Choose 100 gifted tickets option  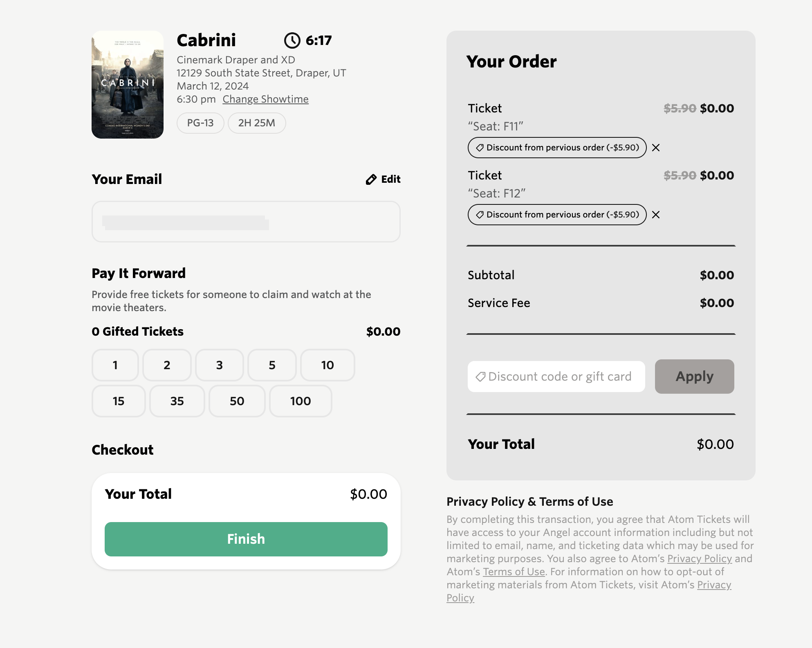(x=301, y=401)
